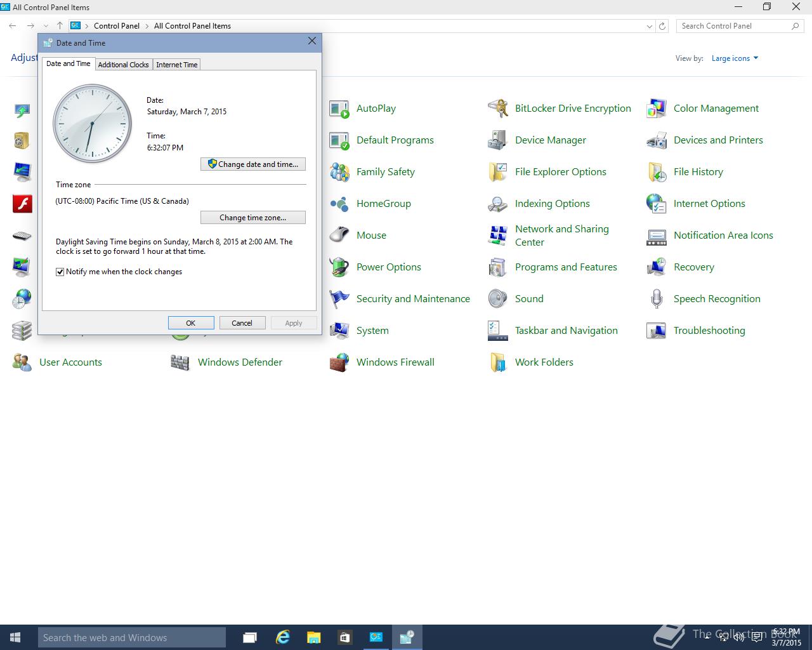Close the Date and Time dialog
812x650 pixels.
point(311,41)
